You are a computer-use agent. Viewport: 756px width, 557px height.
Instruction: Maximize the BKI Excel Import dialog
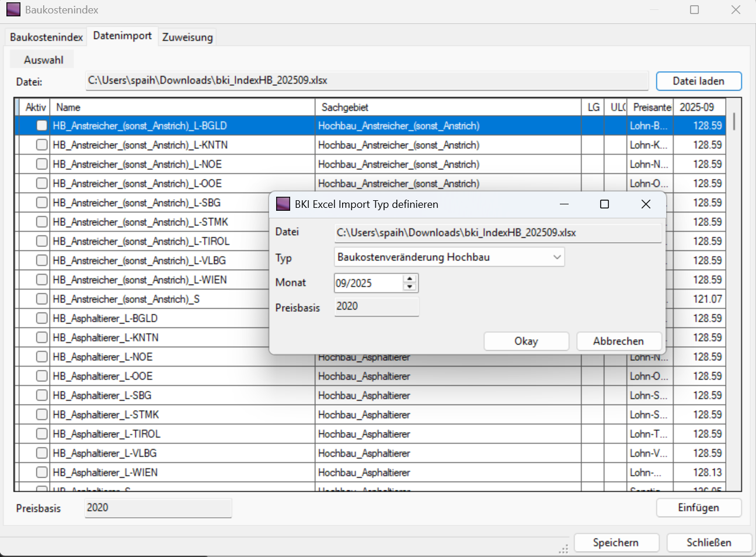point(604,204)
